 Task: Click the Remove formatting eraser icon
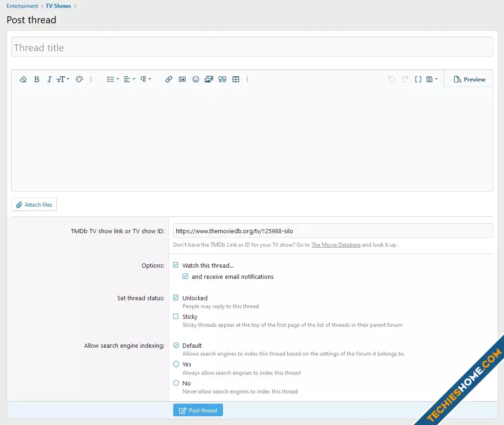tap(23, 80)
